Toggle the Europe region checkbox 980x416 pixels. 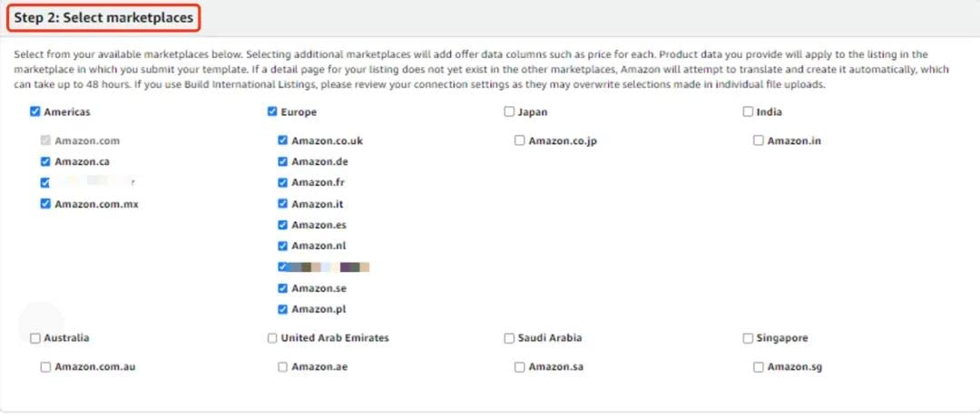click(272, 112)
